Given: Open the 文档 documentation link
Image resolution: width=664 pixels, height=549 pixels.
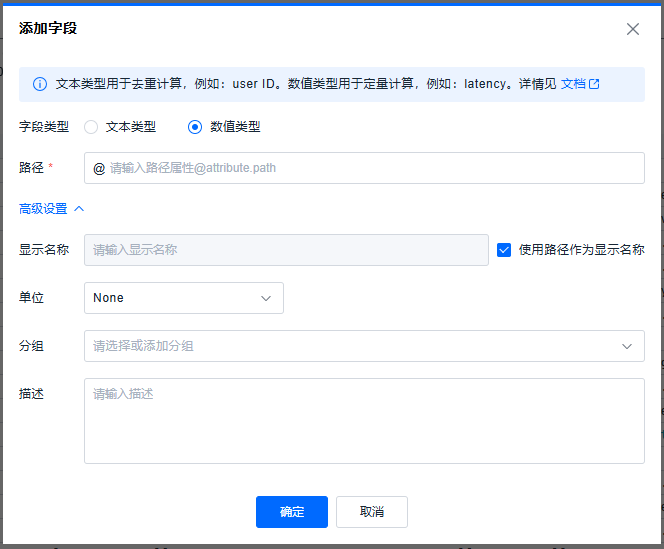Looking at the screenshot, I should (572, 84).
